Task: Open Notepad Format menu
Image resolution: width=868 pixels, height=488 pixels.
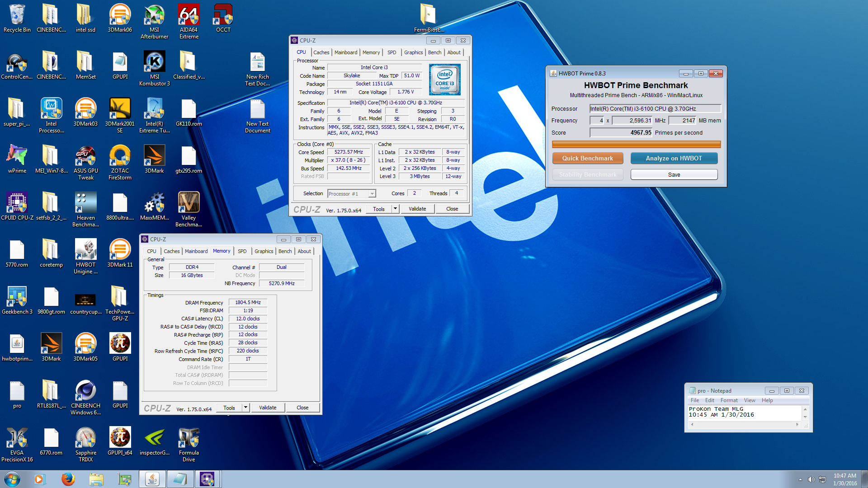Action: [x=729, y=400]
